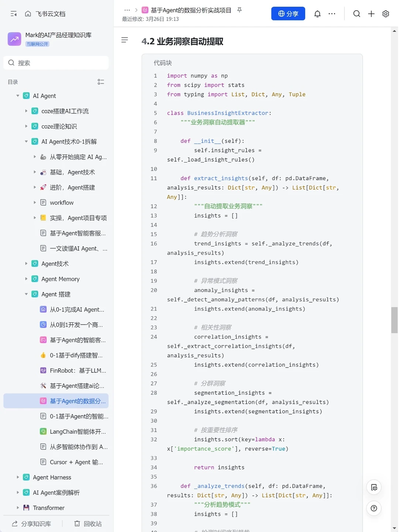Open the header more options ellipsis
The width and height of the screenshot is (399, 532).
(332, 14)
